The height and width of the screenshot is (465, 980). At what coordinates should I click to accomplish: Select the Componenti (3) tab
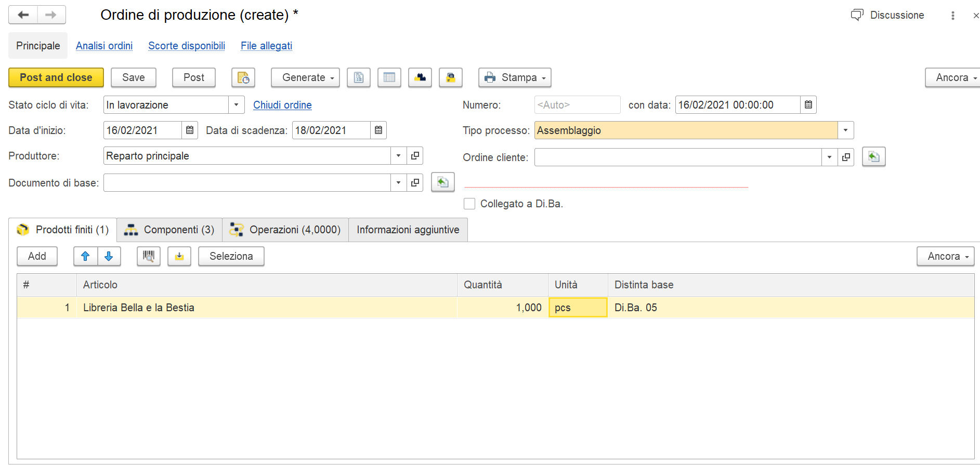pyautogui.click(x=169, y=230)
